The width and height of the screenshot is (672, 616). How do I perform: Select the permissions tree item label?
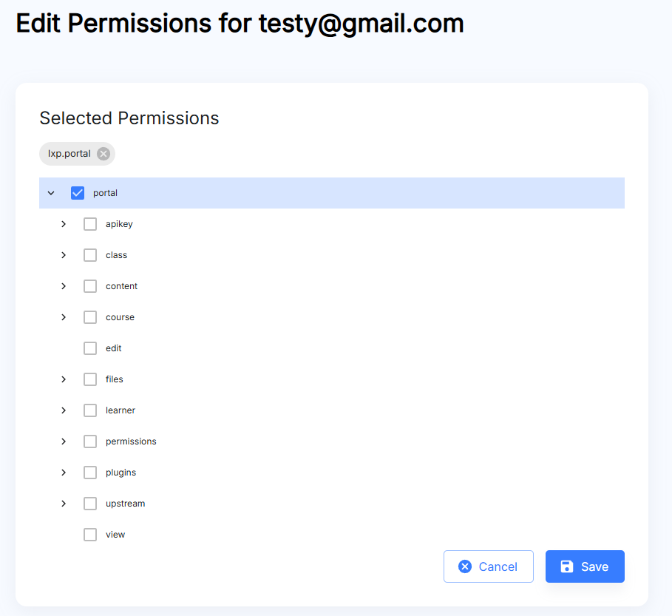(x=131, y=441)
